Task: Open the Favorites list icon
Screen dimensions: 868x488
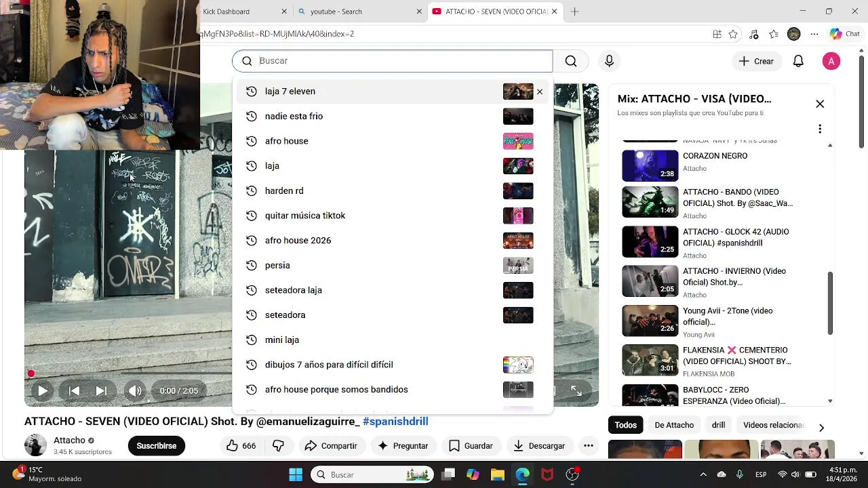Action: point(774,34)
